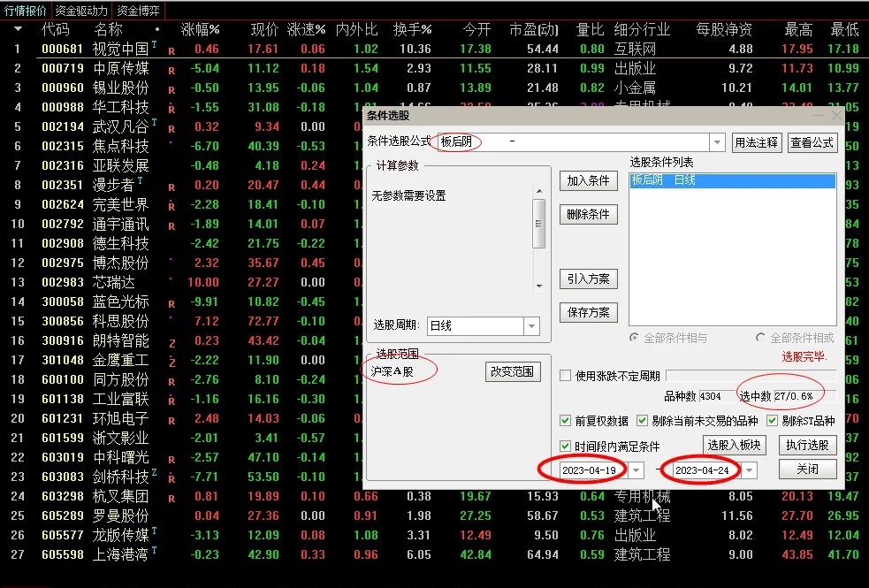Toggle the 剔除ST品种 checkbox
869x588 pixels.
click(772, 421)
